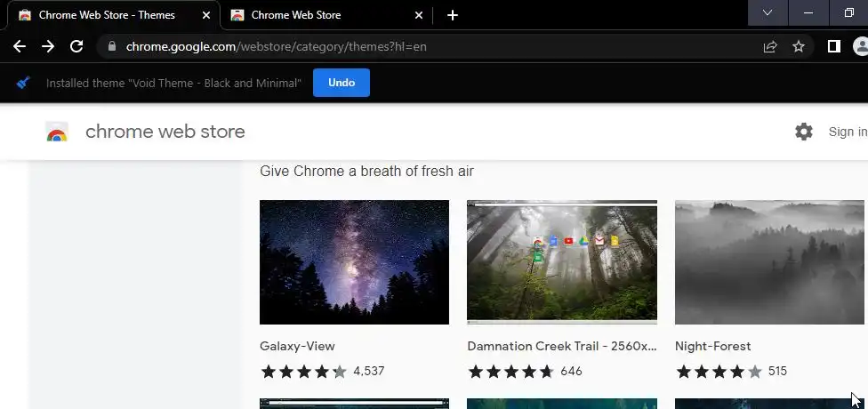Viewport: 868px width, 409px height.
Task: Click the Sign in link
Action: coord(848,132)
